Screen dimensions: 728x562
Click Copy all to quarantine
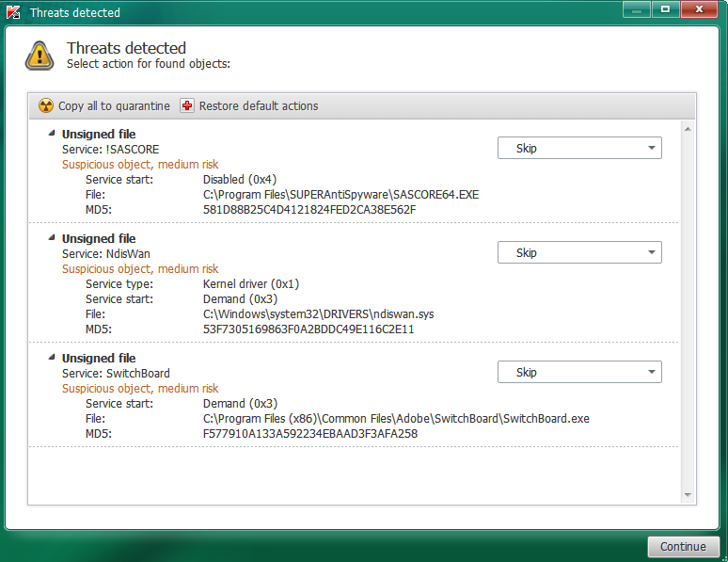[x=114, y=106]
